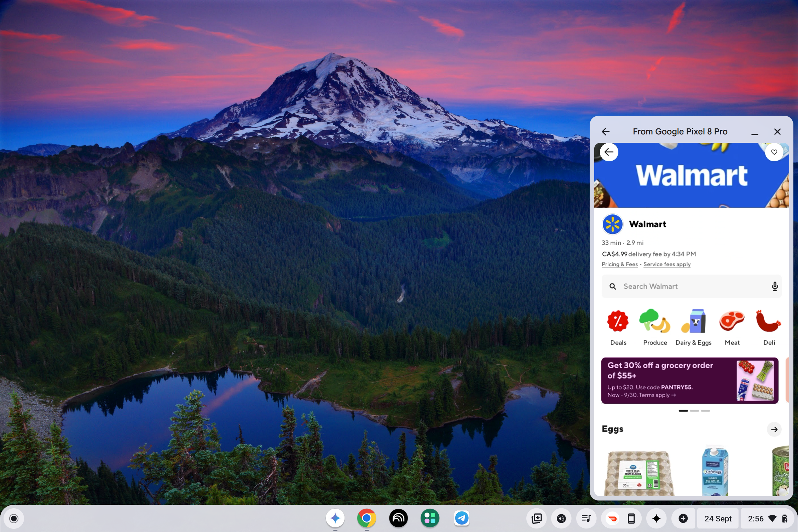Click the 'Eggs' section heading

612,429
